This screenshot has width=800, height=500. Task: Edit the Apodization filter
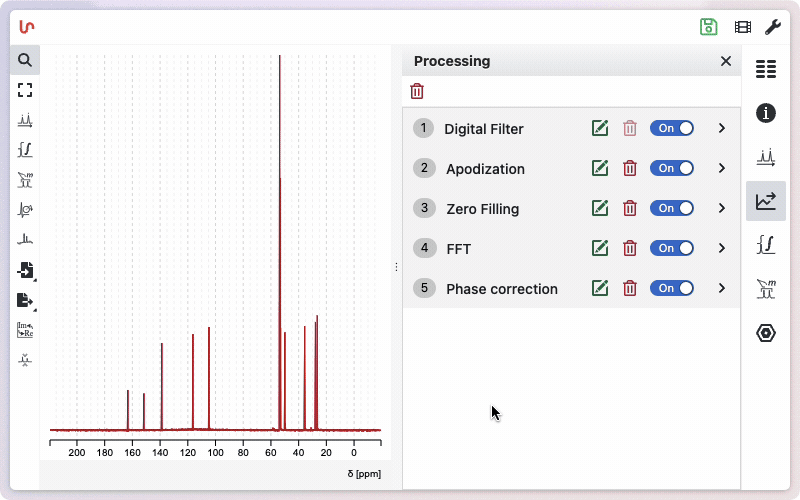pyautogui.click(x=600, y=168)
